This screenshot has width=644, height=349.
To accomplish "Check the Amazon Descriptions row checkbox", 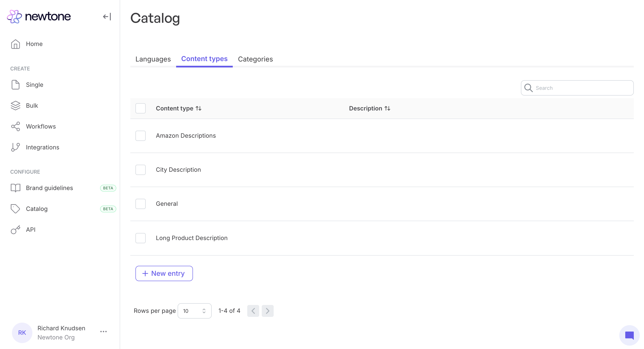I will 141,136.
